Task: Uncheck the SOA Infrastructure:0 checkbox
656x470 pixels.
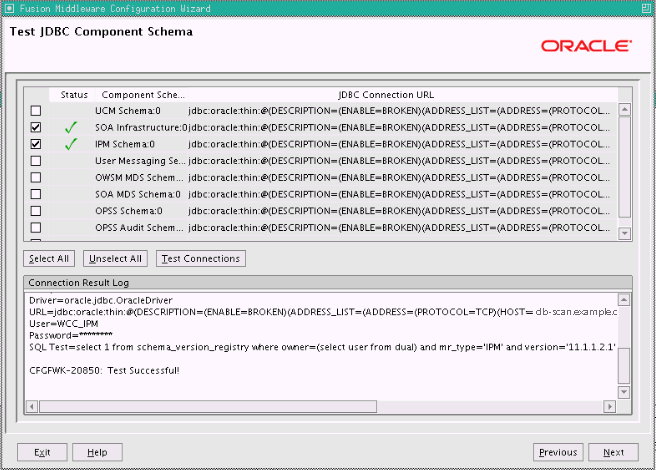Action: click(x=36, y=127)
